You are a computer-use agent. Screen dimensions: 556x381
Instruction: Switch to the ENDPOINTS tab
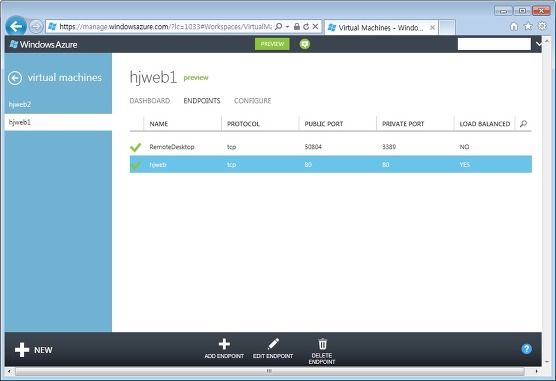(202, 101)
